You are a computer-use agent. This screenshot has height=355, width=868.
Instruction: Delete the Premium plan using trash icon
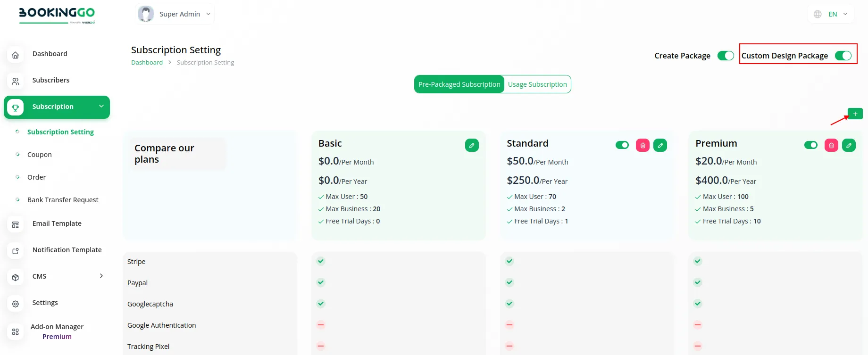click(x=831, y=145)
